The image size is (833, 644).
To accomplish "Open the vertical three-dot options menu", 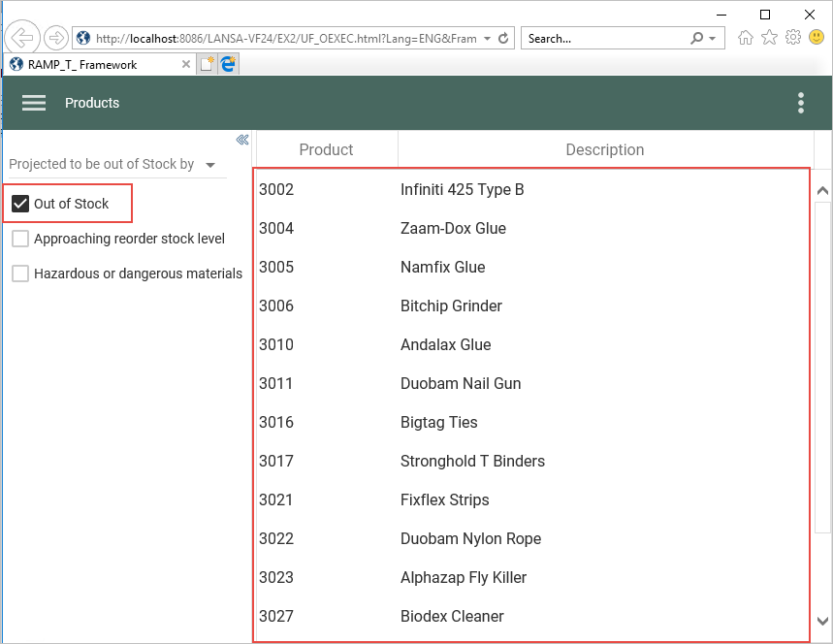I will point(800,103).
